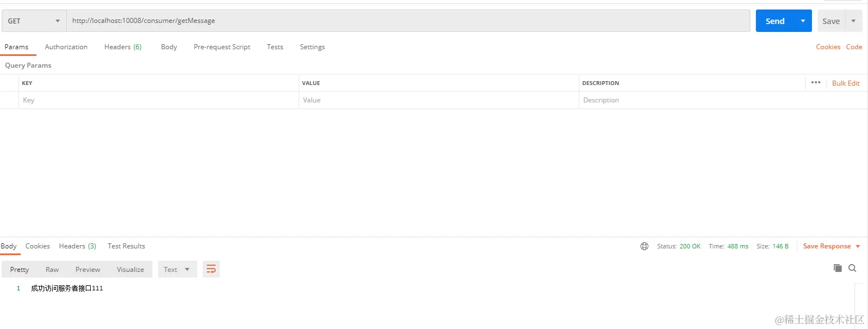
Task: Select the Visualize response view
Action: 131,269
